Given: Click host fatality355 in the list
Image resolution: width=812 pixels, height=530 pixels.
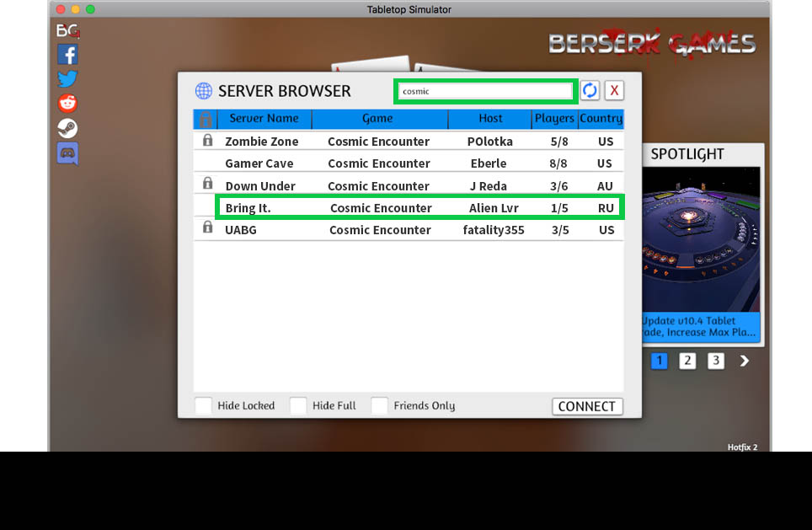Looking at the screenshot, I should [x=494, y=230].
